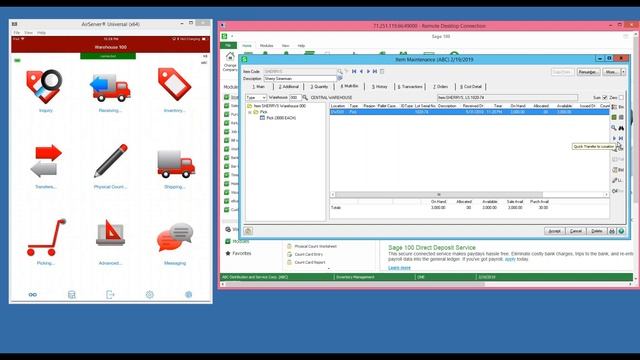Open the Transfers arrows icon

tap(46, 161)
